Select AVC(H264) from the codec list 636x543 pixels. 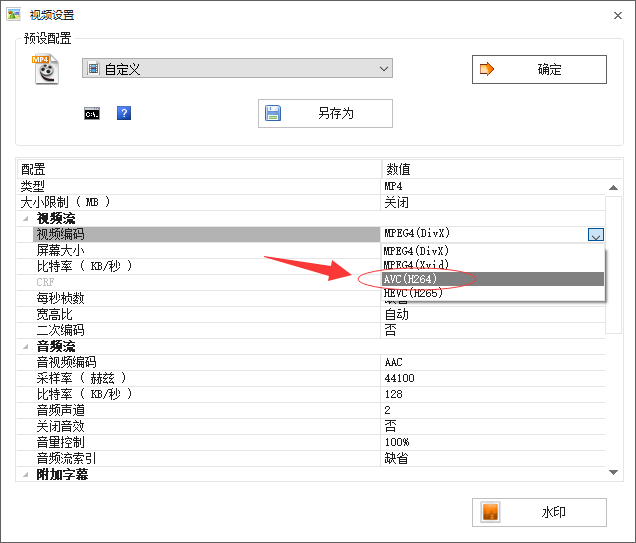tap(480, 279)
